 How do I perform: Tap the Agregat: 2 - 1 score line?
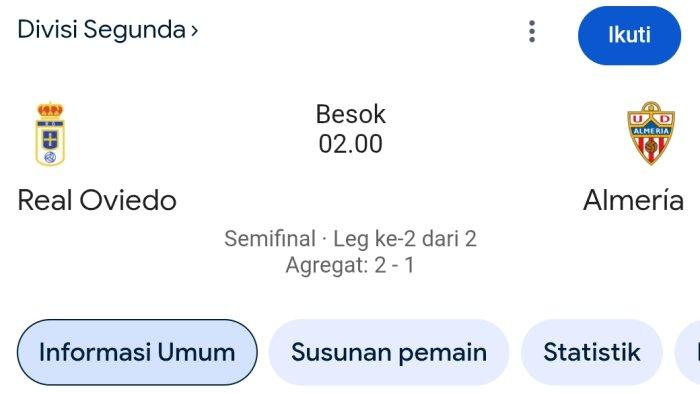(350, 265)
